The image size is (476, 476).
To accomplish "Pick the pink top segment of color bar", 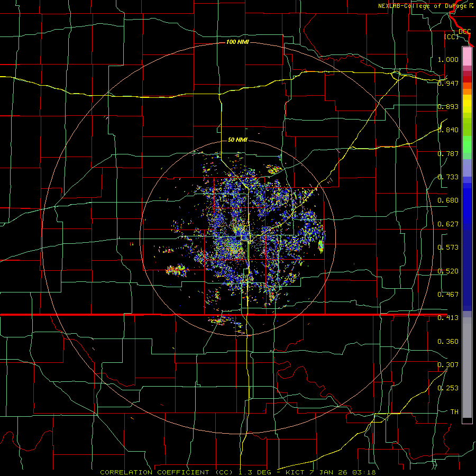I will click(467, 56).
